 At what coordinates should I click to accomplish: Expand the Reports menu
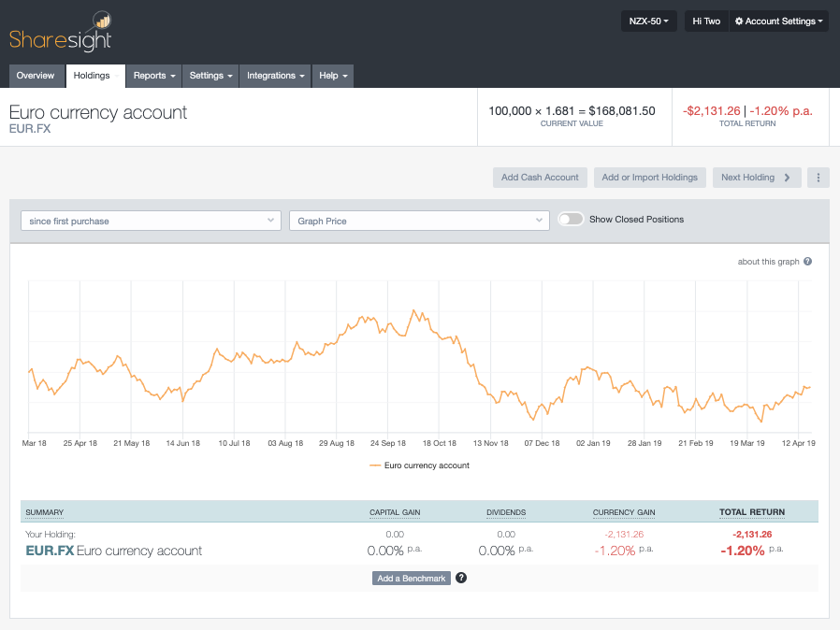[153, 76]
